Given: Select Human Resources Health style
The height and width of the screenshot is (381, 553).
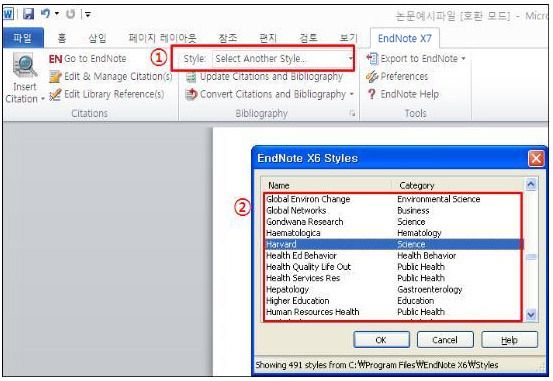Looking at the screenshot, I should [x=392, y=312].
